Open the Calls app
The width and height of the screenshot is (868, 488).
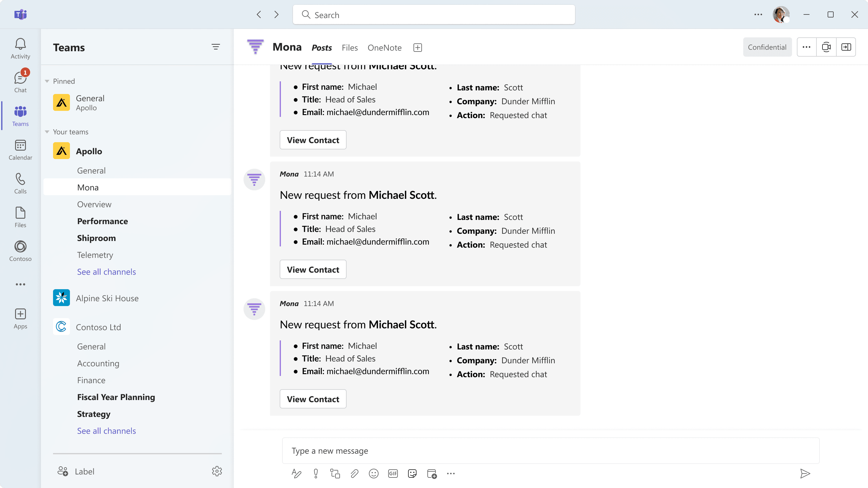(x=20, y=183)
